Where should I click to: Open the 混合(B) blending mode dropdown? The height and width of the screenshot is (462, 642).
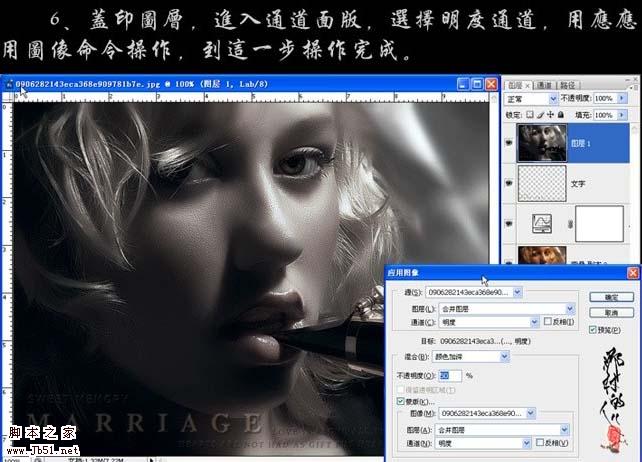click(504, 357)
